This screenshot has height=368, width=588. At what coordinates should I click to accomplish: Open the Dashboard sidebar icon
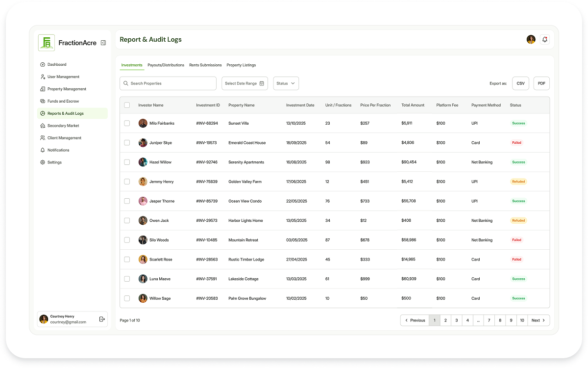42,64
